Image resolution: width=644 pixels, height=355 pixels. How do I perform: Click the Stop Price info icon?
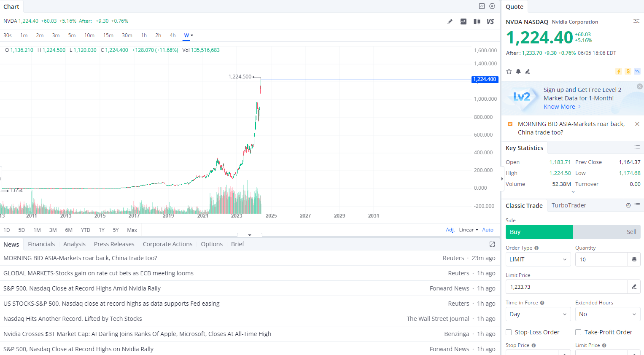pyautogui.click(x=534, y=345)
